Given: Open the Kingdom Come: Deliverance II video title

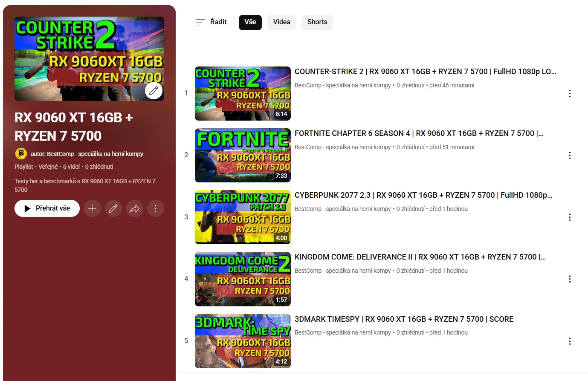Looking at the screenshot, I should tap(420, 257).
